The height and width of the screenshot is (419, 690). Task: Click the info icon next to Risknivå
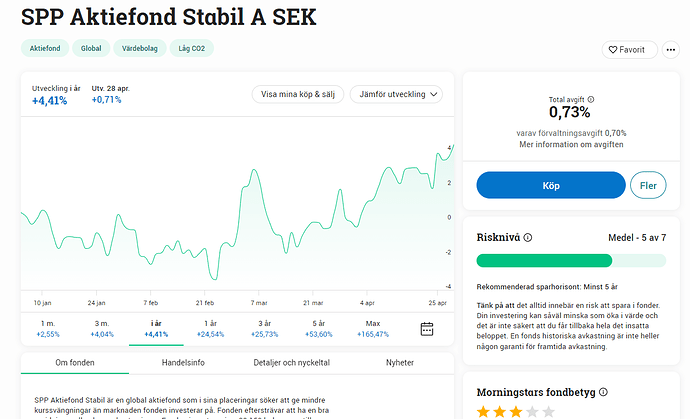pyautogui.click(x=528, y=238)
